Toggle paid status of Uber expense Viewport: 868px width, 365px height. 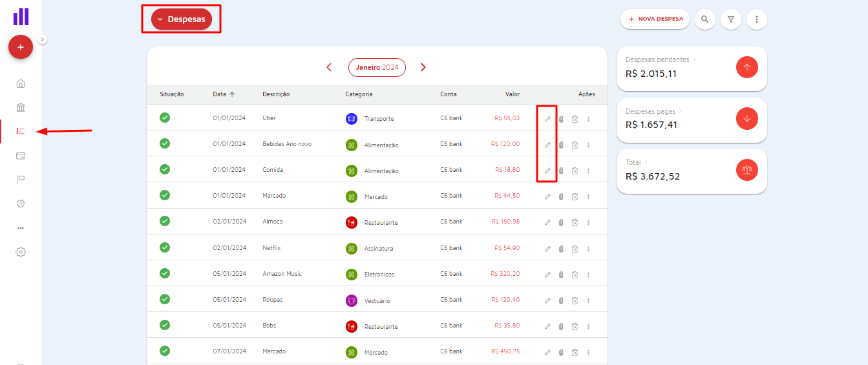165,118
